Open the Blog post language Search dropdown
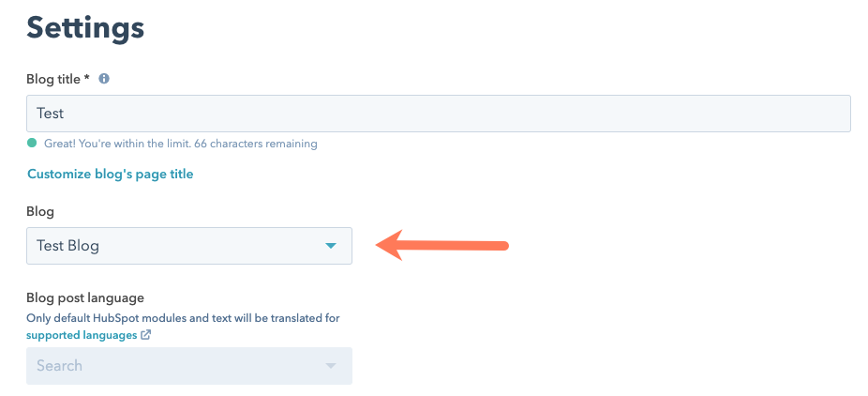This screenshot has height=396, width=868. click(x=189, y=366)
